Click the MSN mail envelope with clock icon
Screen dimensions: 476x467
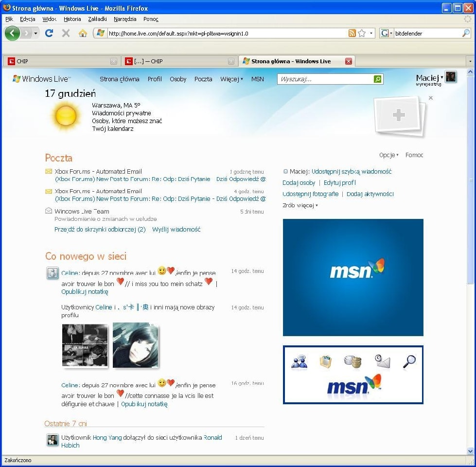pos(382,361)
